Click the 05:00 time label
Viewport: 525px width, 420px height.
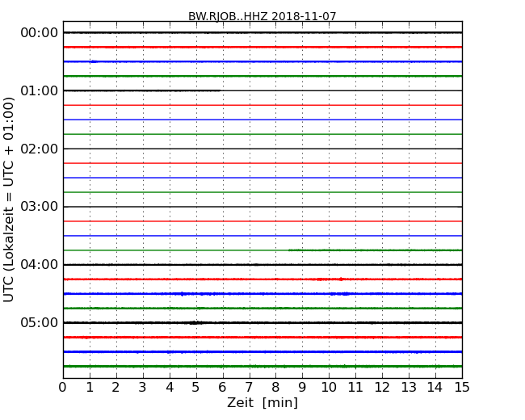pos(40,322)
